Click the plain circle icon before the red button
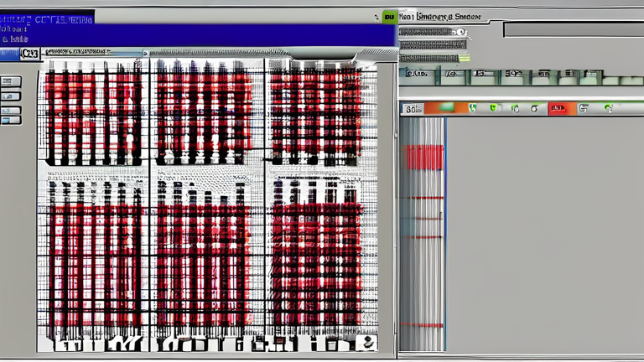The image size is (644, 362). [x=534, y=109]
